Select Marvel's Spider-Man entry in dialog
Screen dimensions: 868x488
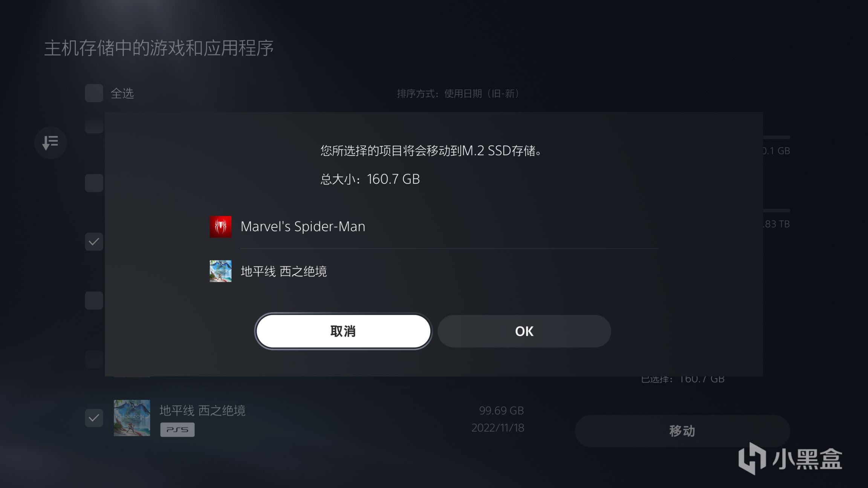434,227
